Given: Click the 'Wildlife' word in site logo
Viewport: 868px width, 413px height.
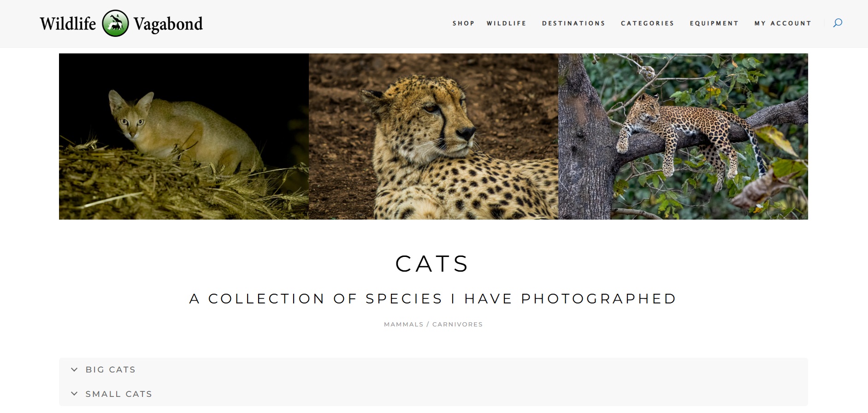Looking at the screenshot, I should click(x=68, y=23).
